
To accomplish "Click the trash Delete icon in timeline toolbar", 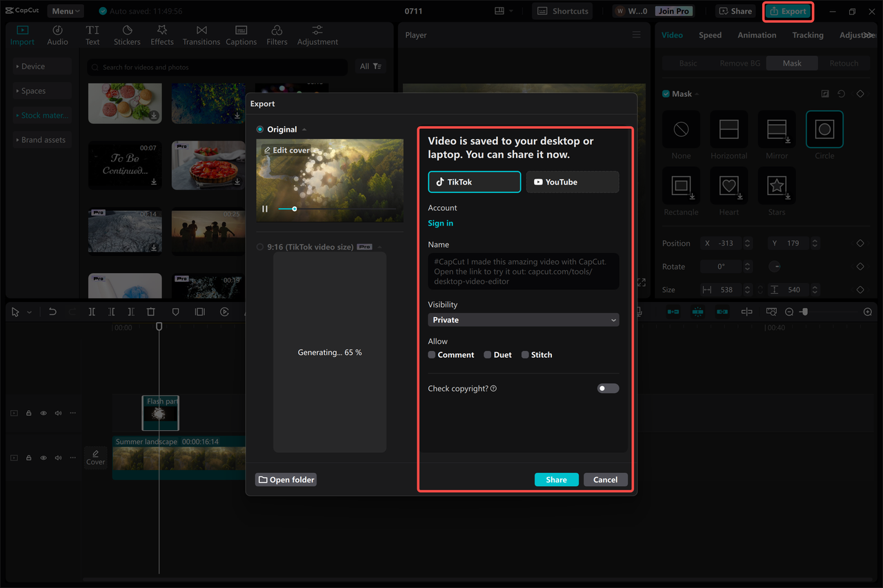I will [x=151, y=312].
